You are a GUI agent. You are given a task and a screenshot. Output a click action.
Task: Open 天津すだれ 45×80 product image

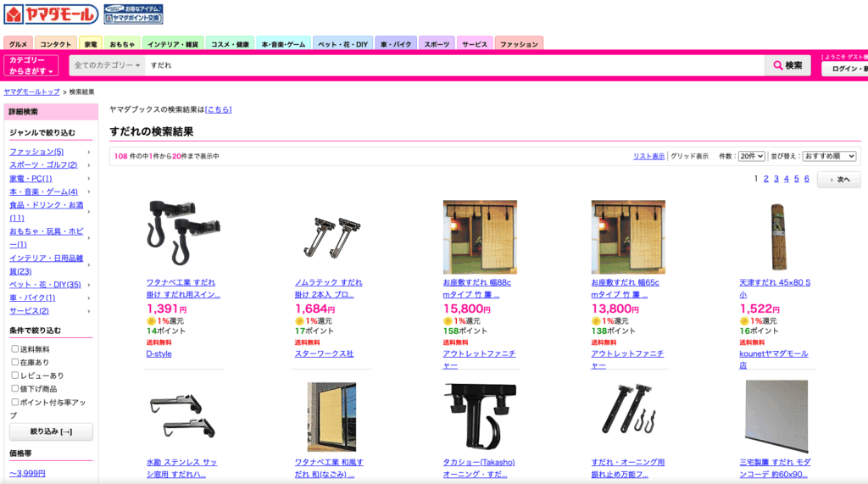tap(778, 237)
